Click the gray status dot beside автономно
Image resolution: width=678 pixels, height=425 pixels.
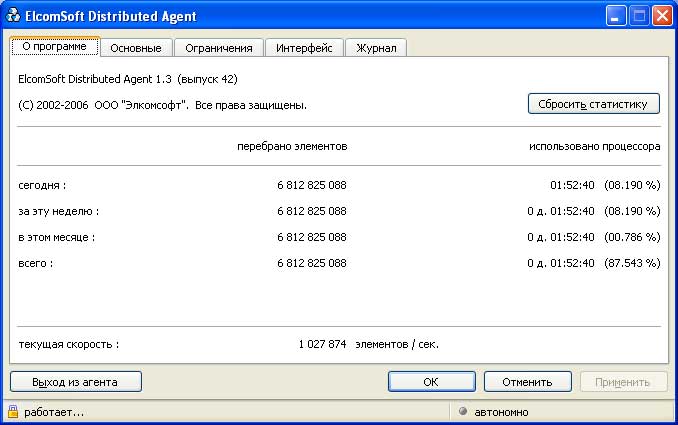463,411
